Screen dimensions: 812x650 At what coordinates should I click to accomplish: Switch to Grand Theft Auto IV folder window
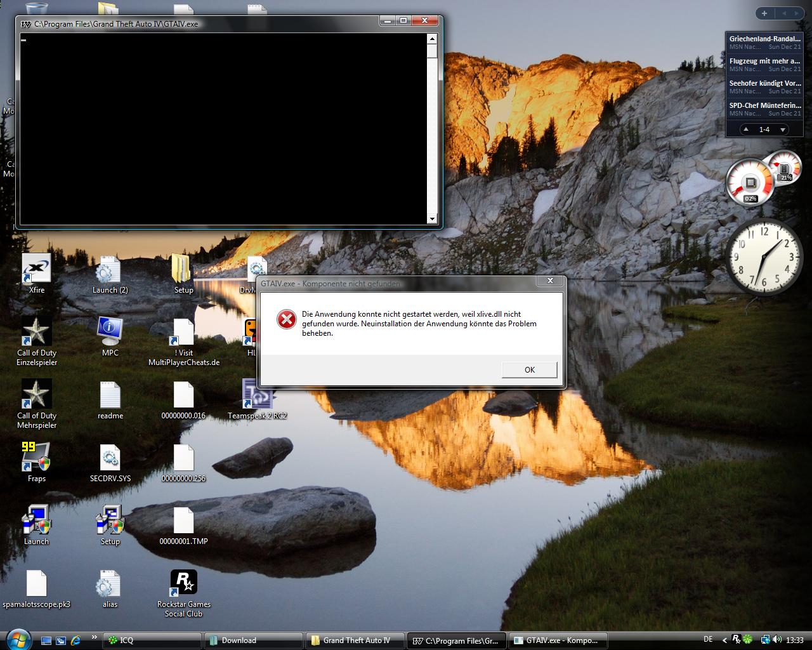coord(355,640)
